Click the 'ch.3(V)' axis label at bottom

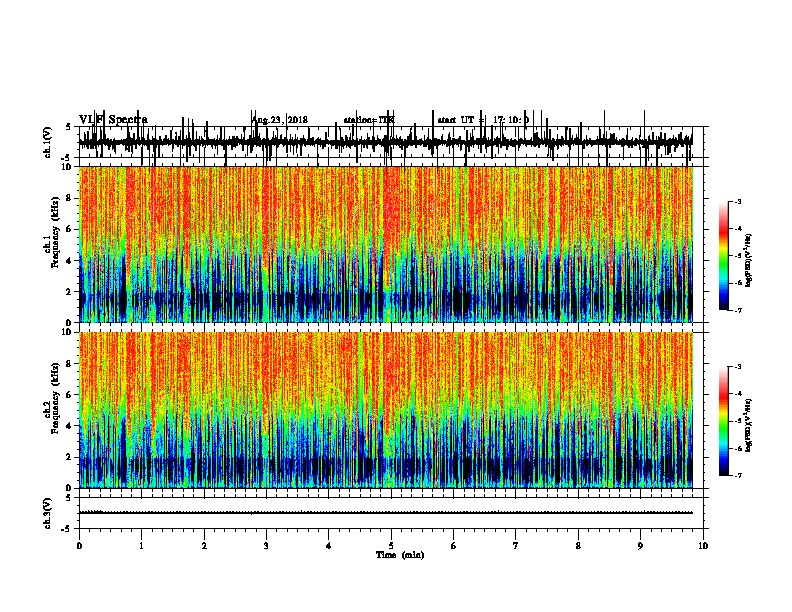pyautogui.click(x=48, y=513)
